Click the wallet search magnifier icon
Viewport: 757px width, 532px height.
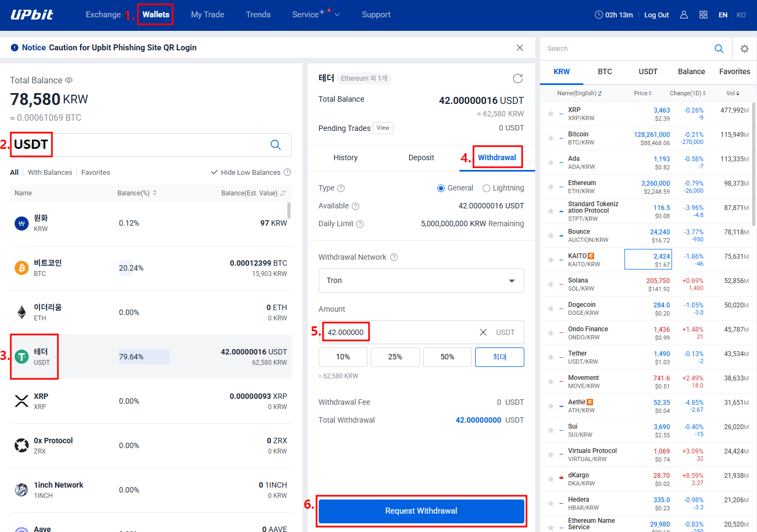coord(275,145)
